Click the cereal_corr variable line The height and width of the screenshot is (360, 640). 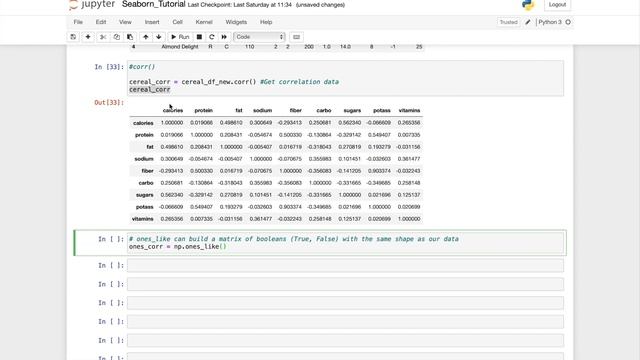coord(149,89)
